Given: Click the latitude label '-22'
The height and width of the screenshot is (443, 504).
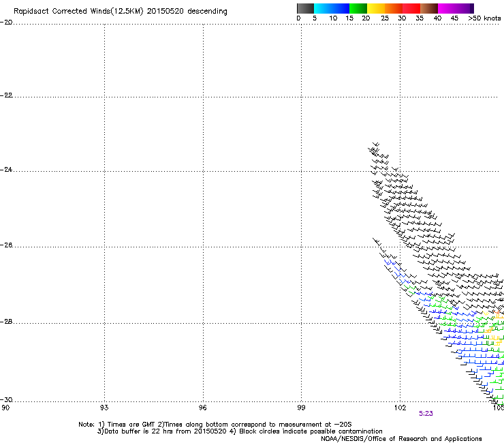Looking at the screenshot, I should [x=6, y=95].
